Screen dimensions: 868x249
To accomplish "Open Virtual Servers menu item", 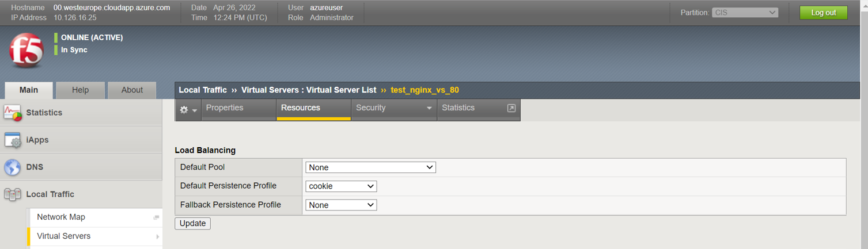I will 95,236.
